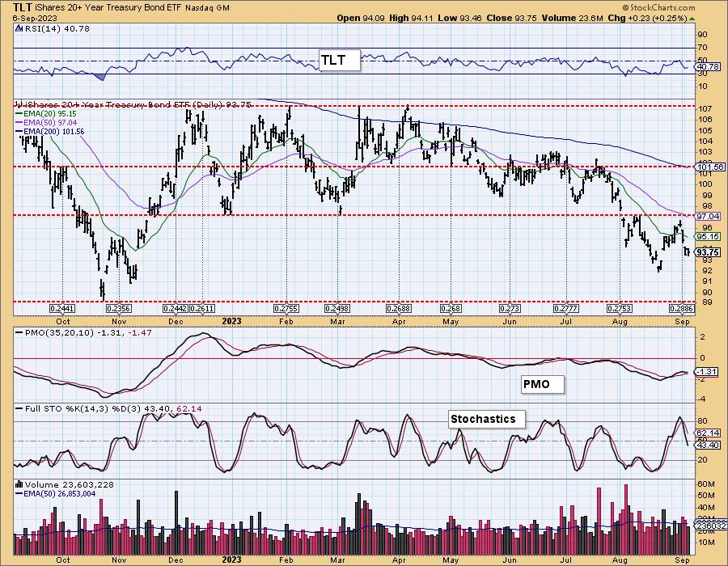
Task: Click the green EMA(20) legend line swatch
Action: pos(19,114)
